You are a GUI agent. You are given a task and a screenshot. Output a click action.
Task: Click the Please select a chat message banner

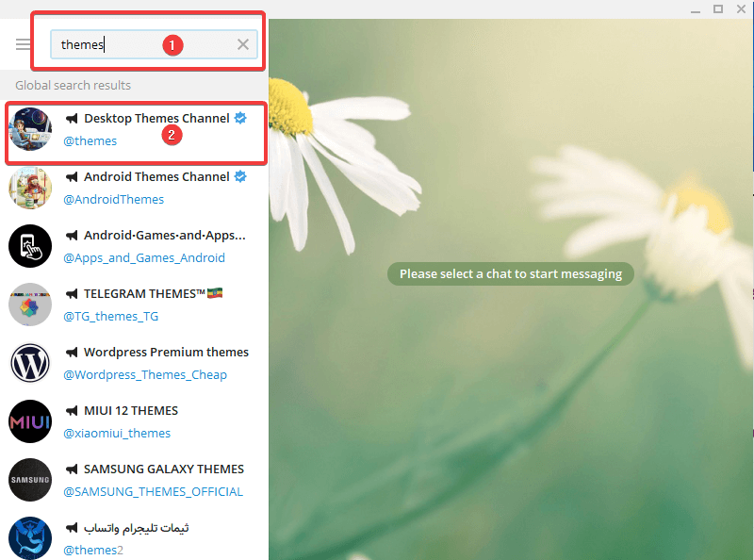510,273
